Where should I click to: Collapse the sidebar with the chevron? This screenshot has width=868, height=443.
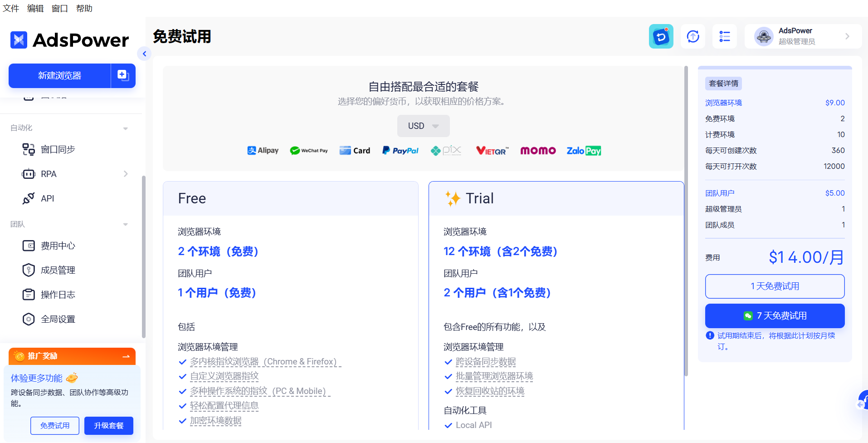click(x=144, y=54)
